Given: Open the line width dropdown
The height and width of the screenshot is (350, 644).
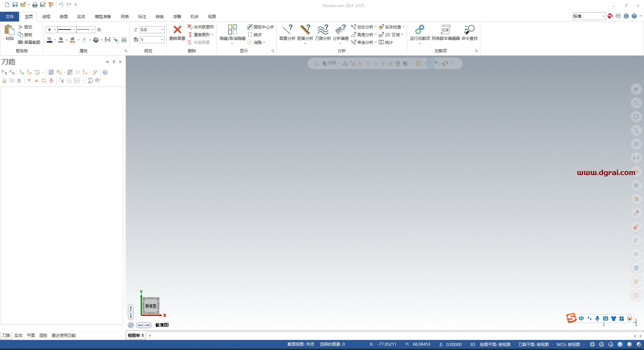Looking at the screenshot, I should click(x=93, y=30).
